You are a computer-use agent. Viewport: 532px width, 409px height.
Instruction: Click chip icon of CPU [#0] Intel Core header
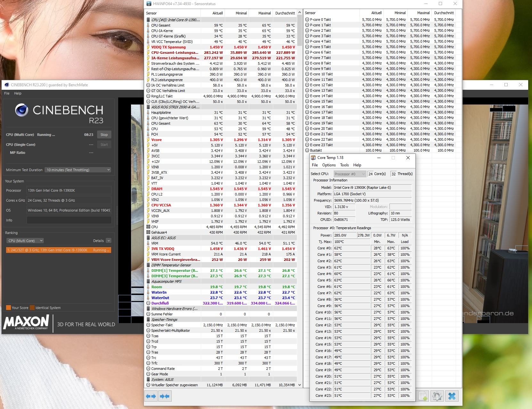(x=148, y=20)
